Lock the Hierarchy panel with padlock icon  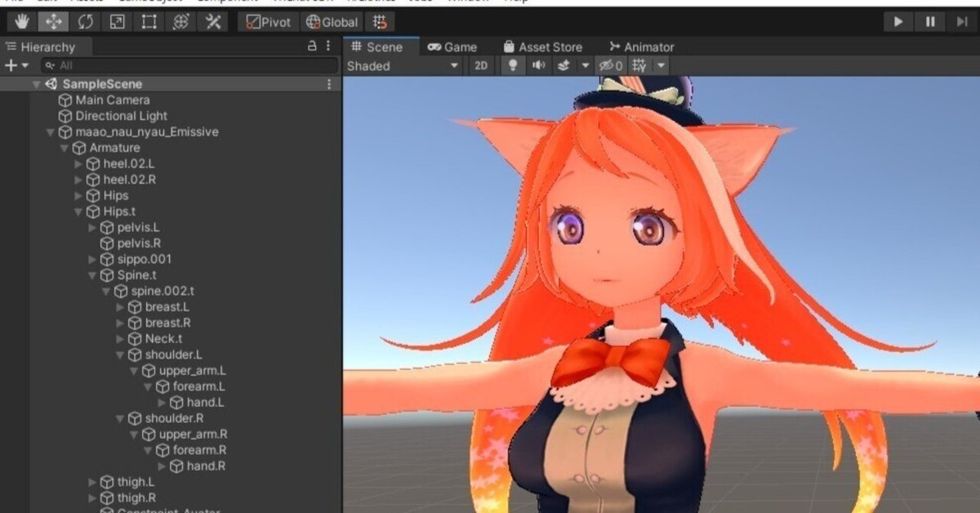(x=312, y=47)
